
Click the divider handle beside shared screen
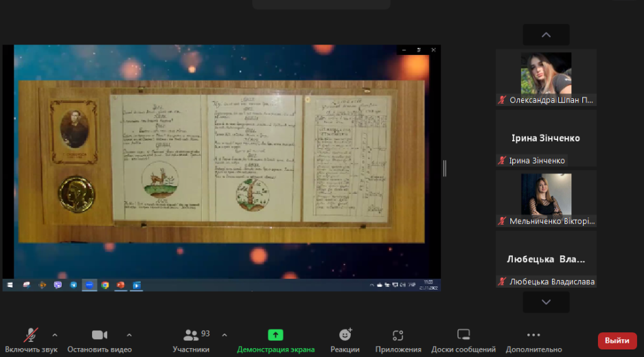(x=445, y=168)
